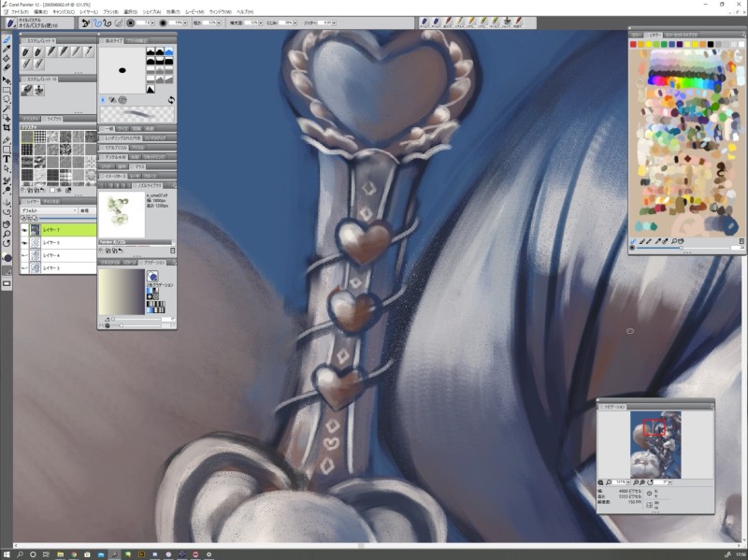The width and height of the screenshot is (748, 560).
Task: Hide レイヤー 7 with its eye icon
Action: click(24, 230)
